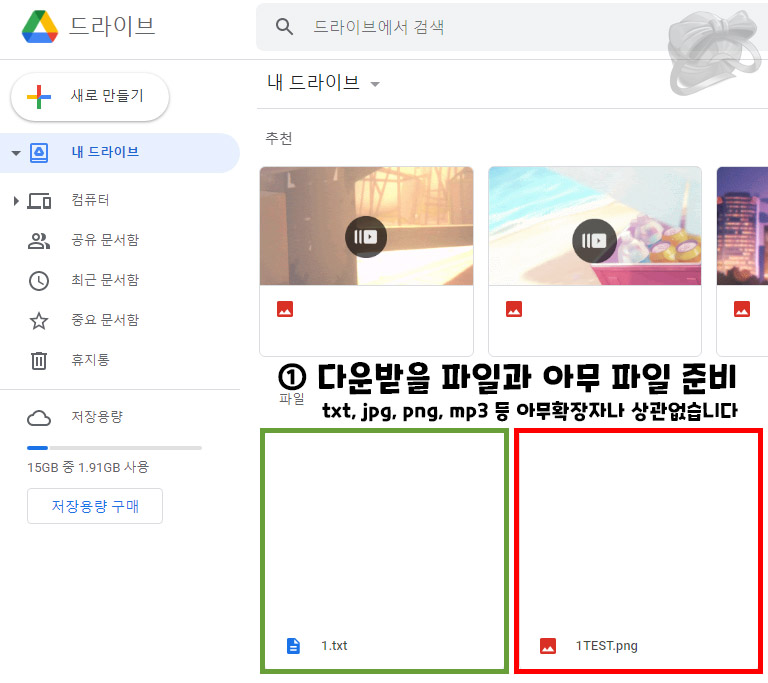Click the 공유 문서함 people icon
The height and width of the screenshot is (683, 768).
(x=39, y=241)
